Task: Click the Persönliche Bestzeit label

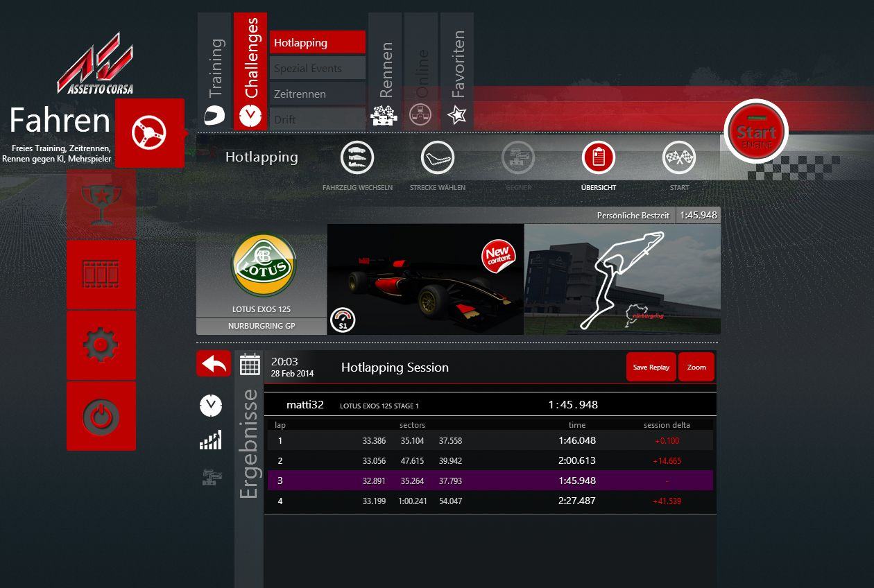Action: coord(633,216)
